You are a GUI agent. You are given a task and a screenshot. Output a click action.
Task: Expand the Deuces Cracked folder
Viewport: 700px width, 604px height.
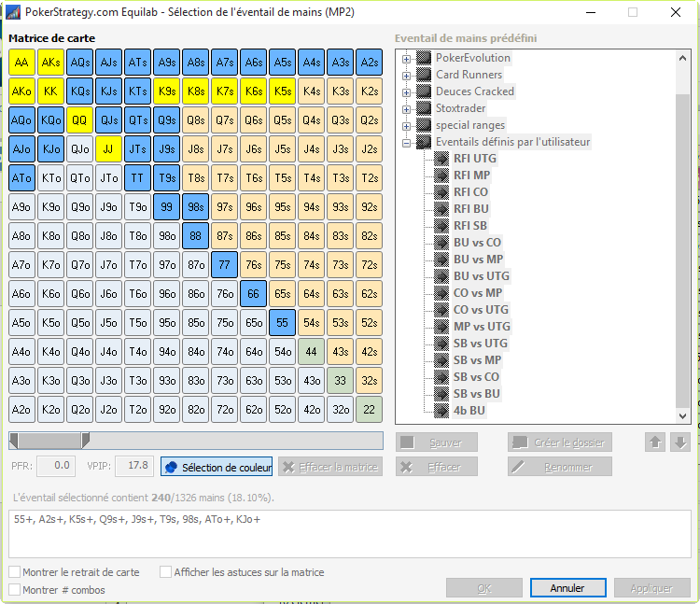click(x=406, y=92)
